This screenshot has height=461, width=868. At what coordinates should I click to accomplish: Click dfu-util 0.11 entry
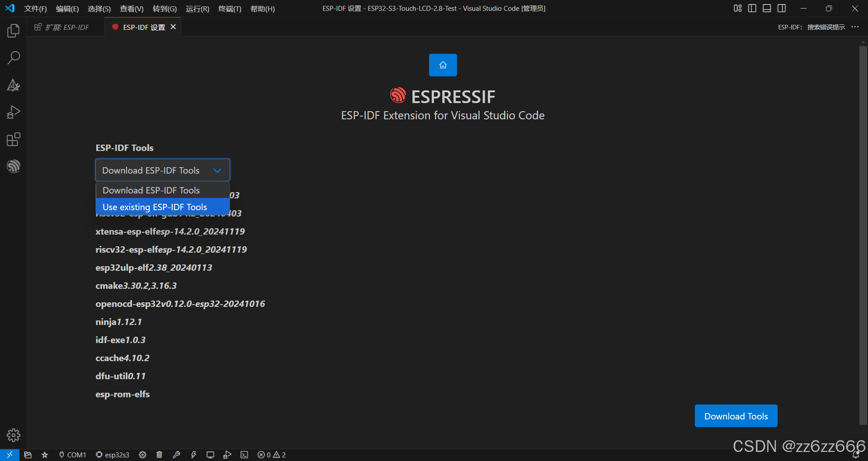point(121,376)
